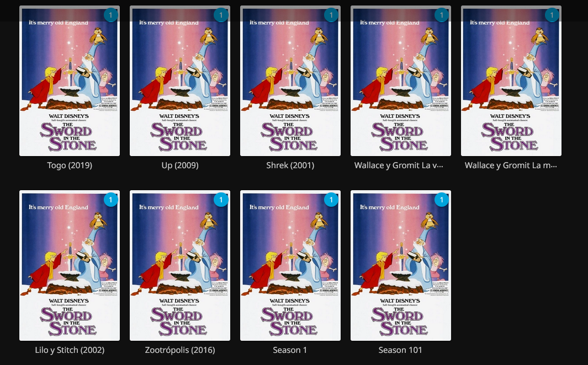Image resolution: width=588 pixels, height=365 pixels.
Task: Click unplayed count badge on Zootrópolis
Action: coord(221,200)
